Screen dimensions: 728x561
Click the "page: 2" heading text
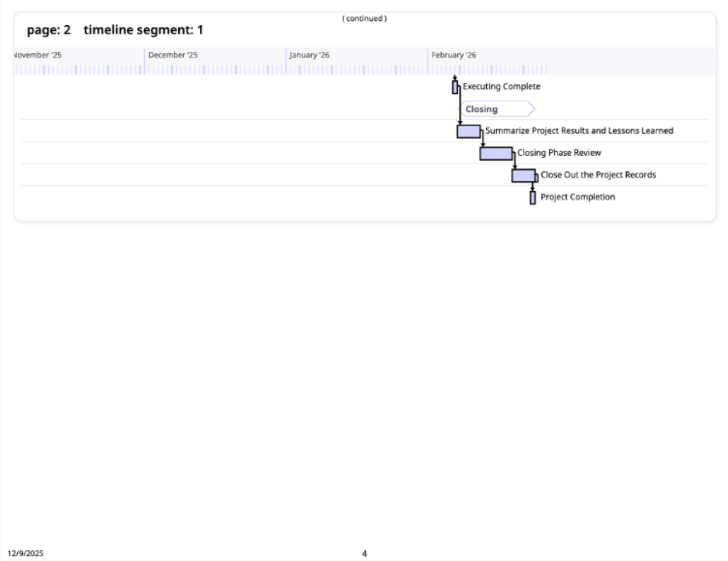[x=48, y=30]
